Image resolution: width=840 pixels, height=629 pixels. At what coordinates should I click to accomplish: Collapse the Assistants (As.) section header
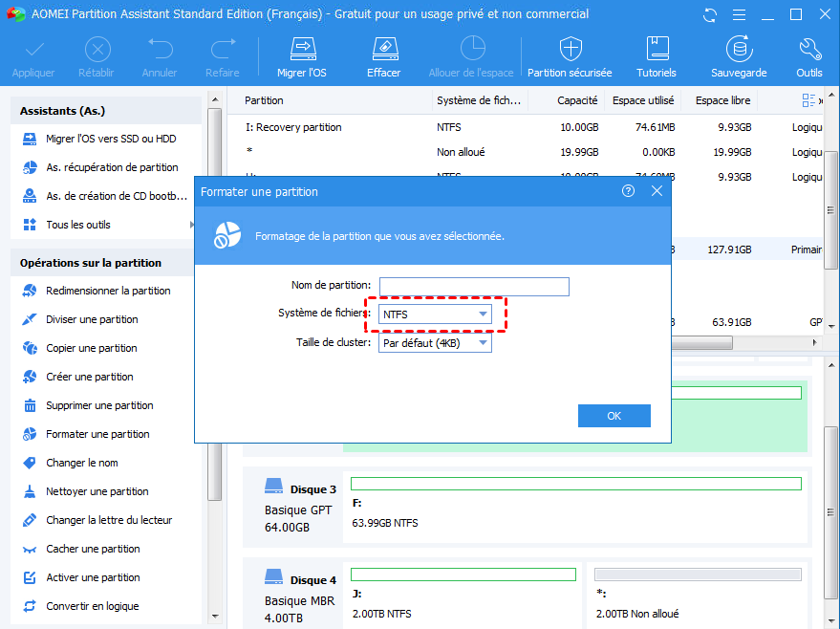pyautogui.click(x=105, y=111)
